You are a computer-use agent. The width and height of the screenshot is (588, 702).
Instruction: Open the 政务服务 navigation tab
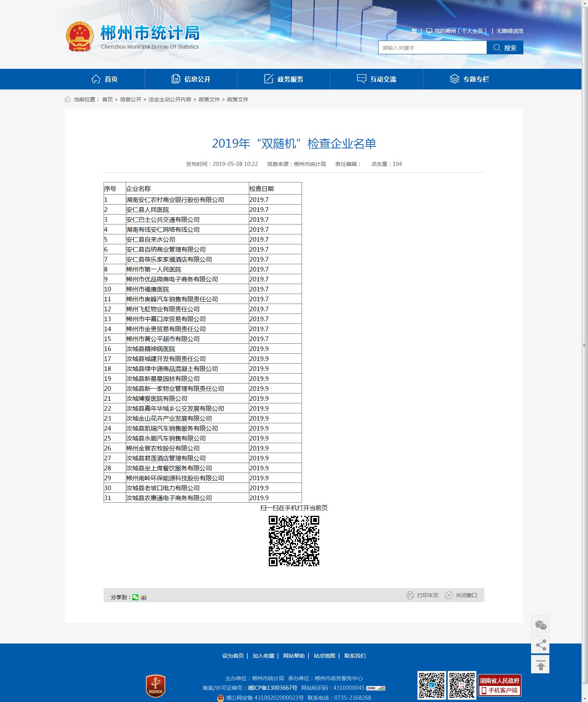[x=284, y=79]
